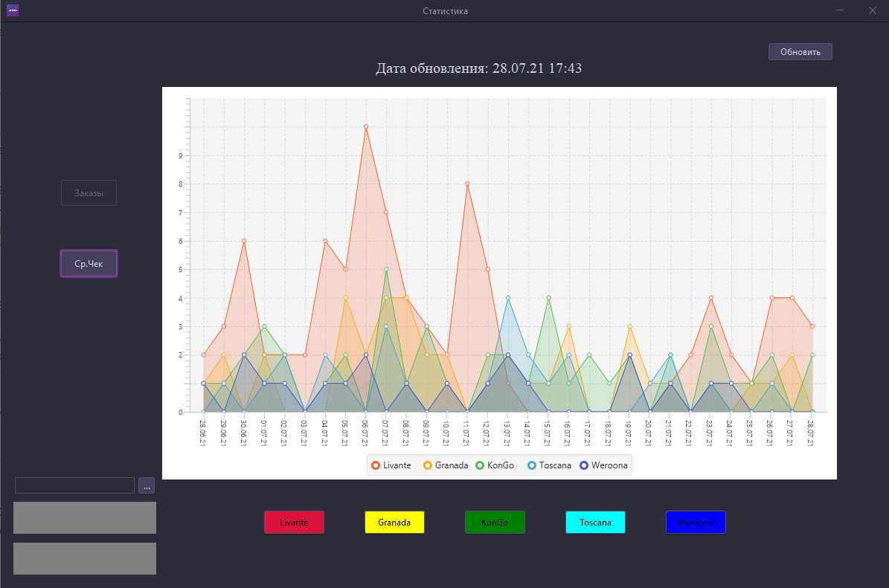
Task: Click the app icon in the title bar
Action: [x=13, y=10]
